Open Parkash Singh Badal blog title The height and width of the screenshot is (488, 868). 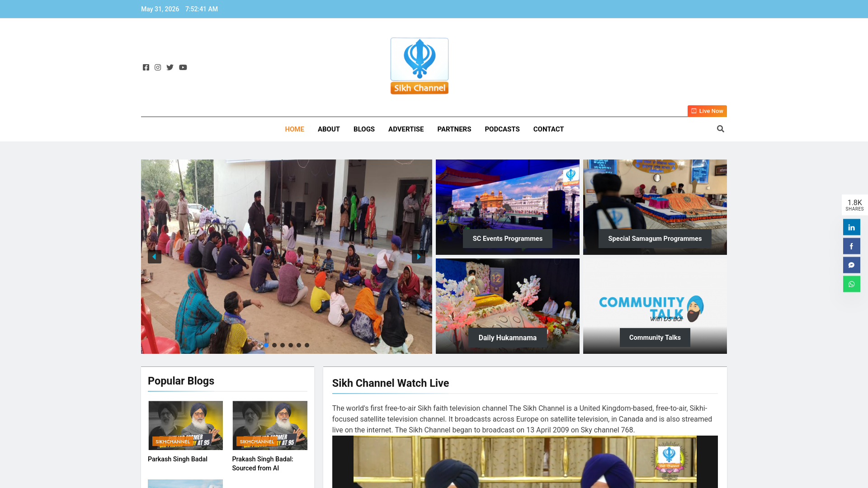coord(178,459)
